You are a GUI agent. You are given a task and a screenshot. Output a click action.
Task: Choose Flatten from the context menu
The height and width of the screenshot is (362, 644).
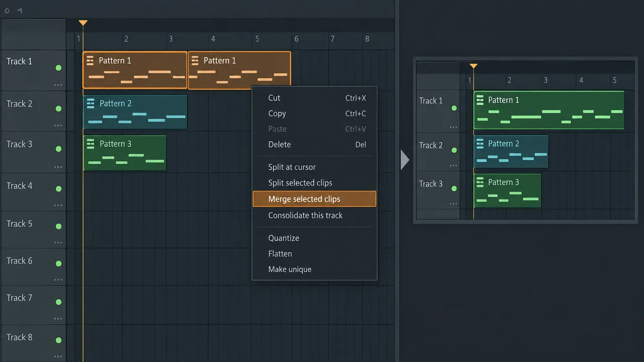[314, 254]
